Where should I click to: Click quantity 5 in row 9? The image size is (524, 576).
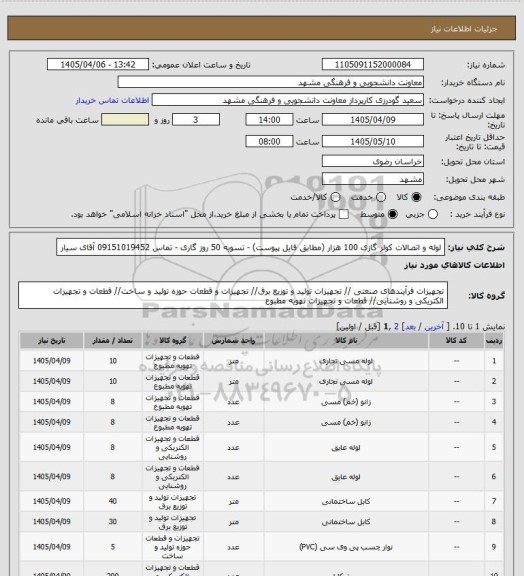pos(113,547)
